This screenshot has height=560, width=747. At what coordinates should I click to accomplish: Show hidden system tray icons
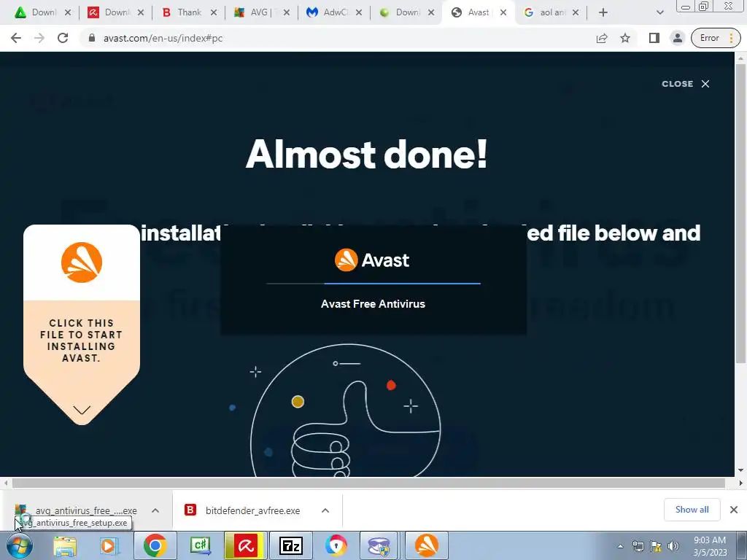coord(620,546)
